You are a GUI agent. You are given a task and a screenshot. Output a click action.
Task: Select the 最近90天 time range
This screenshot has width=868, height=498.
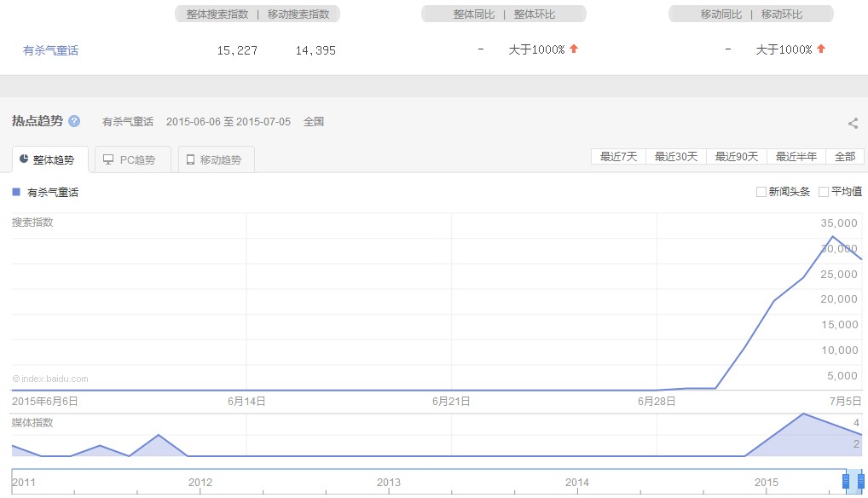[736, 157]
